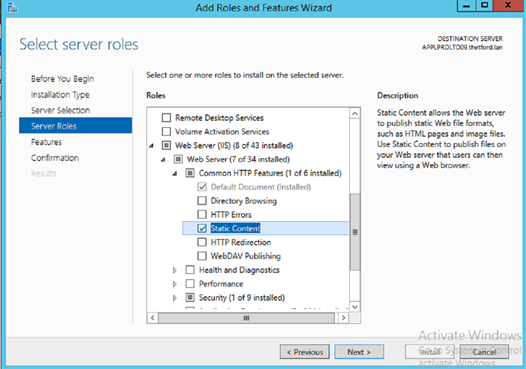Select the Performance label
The width and height of the screenshot is (526, 369).
coord(221,284)
